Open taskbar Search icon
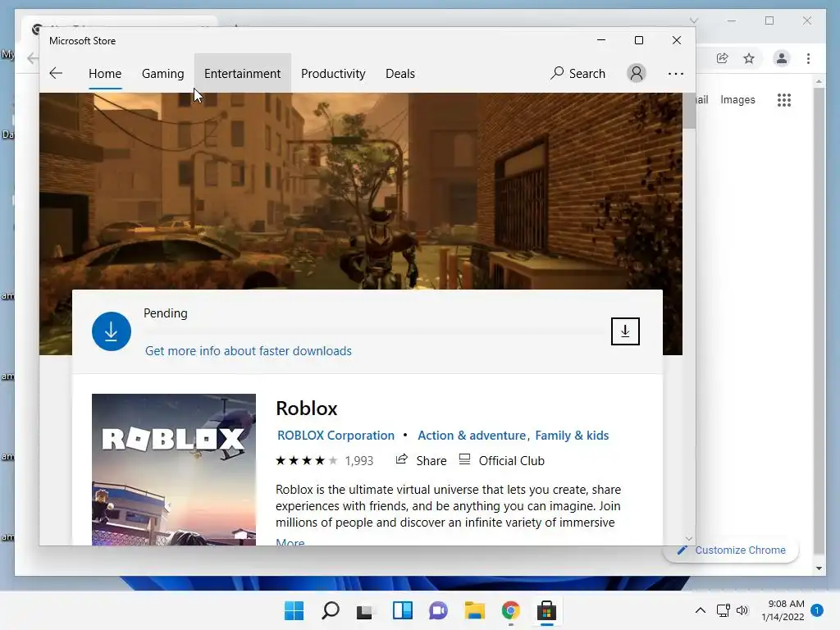 [330, 610]
